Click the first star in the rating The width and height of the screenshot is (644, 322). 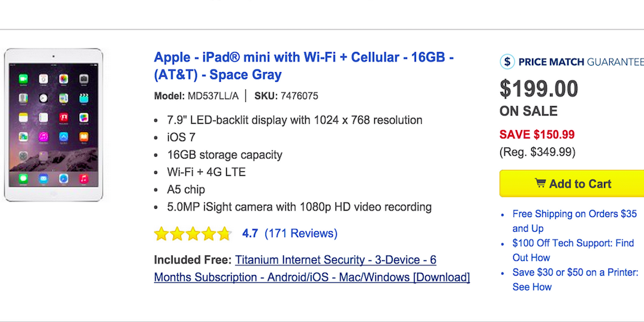pyautogui.click(x=161, y=234)
